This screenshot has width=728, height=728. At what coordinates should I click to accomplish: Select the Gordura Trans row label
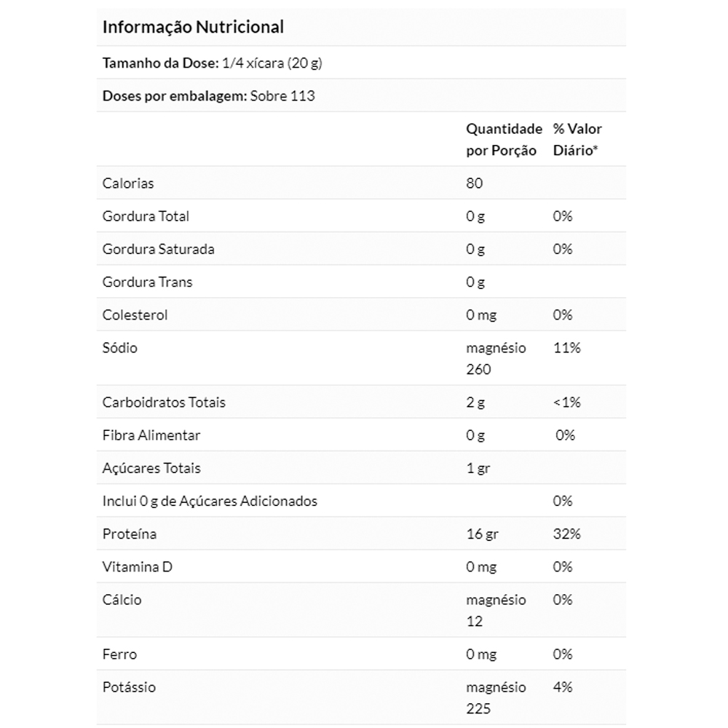(147, 282)
